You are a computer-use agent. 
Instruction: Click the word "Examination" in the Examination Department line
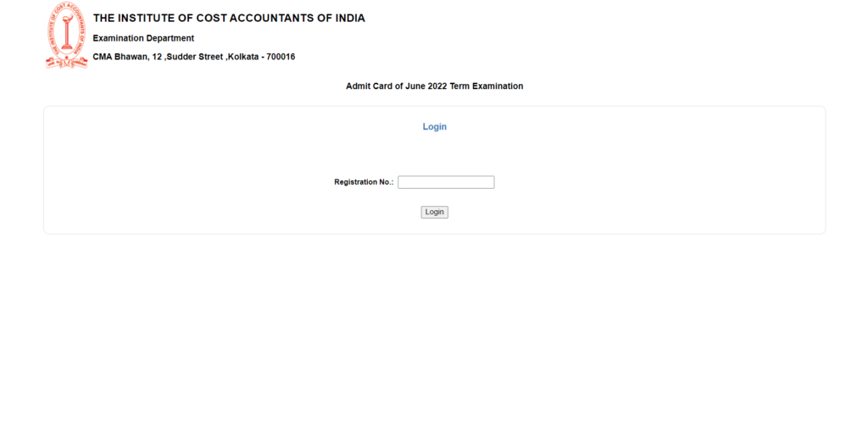118,38
